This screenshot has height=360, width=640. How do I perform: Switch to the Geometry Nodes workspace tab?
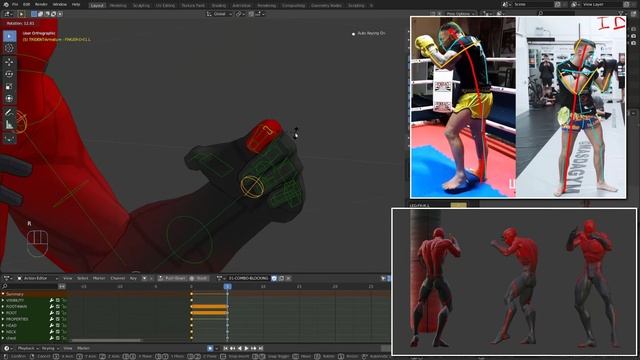coord(326,6)
